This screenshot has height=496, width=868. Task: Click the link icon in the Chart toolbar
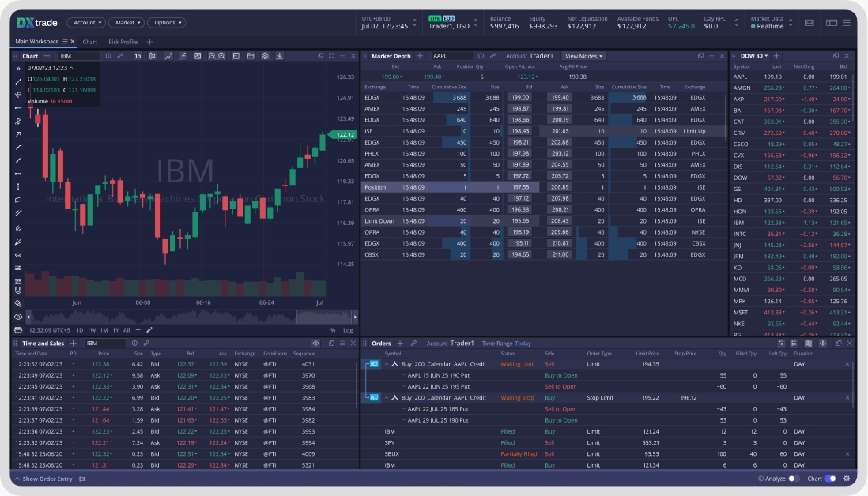119,56
